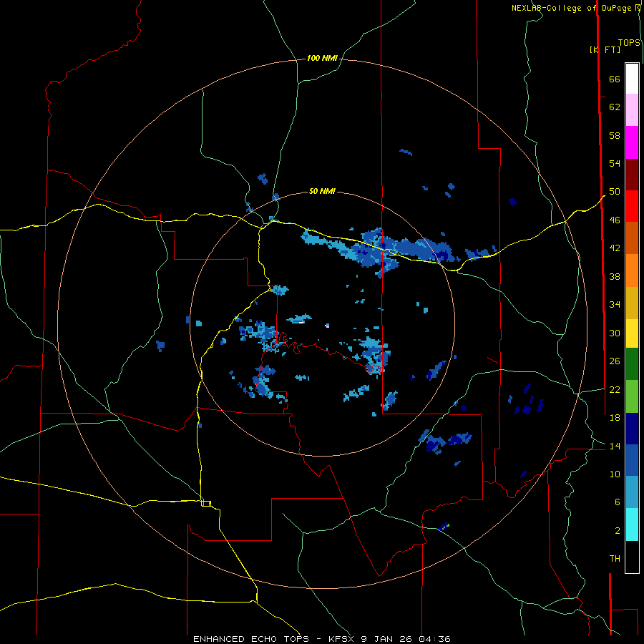Click the bright red legend swatch
This screenshot has width=644, height=644.
pyautogui.click(x=632, y=206)
